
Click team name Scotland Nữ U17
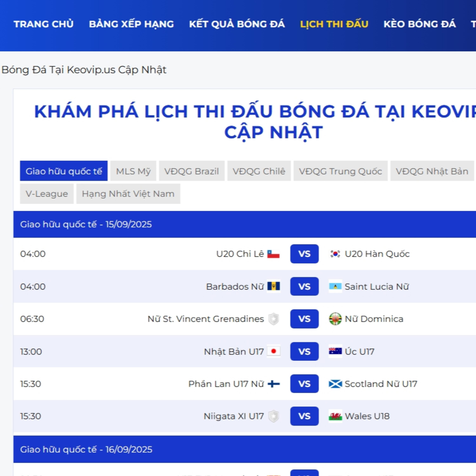pyautogui.click(x=381, y=384)
